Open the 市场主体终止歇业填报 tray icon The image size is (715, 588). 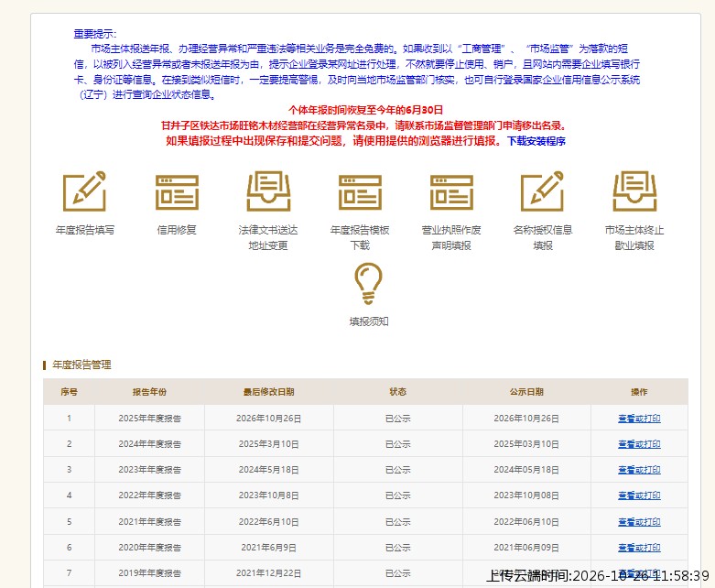pos(634,191)
